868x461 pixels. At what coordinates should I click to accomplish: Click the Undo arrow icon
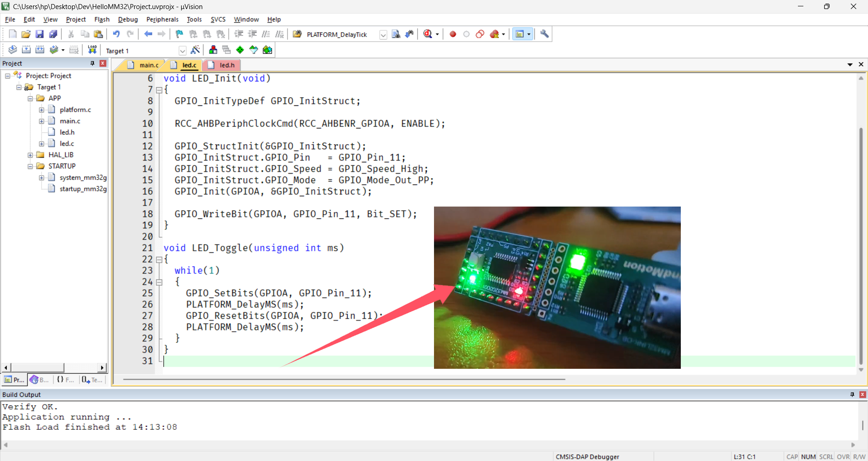[116, 34]
